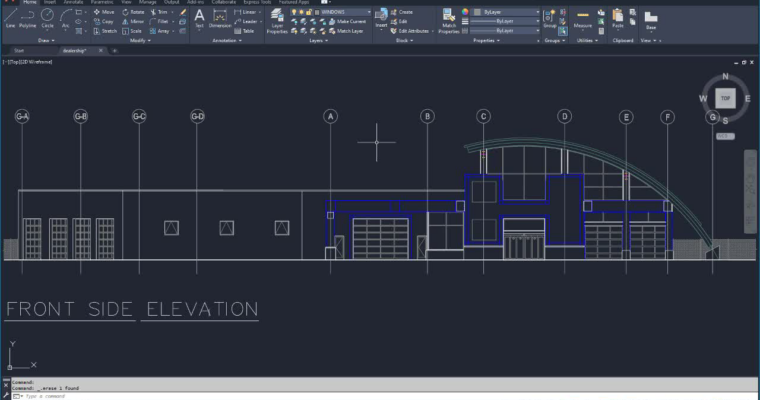Expand the Utilities panel
Viewport: 760px width, 400px height.
(x=587, y=41)
